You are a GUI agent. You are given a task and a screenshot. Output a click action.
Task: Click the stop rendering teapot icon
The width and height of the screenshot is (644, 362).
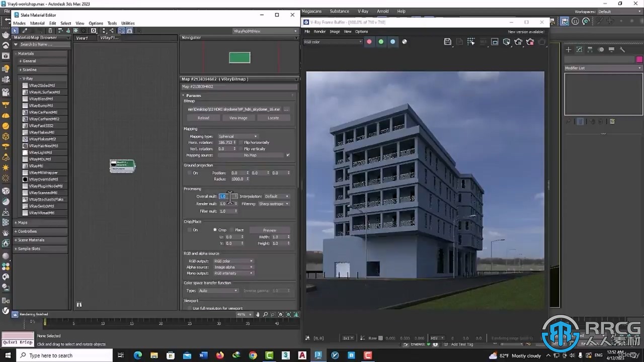tap(530, 42)
